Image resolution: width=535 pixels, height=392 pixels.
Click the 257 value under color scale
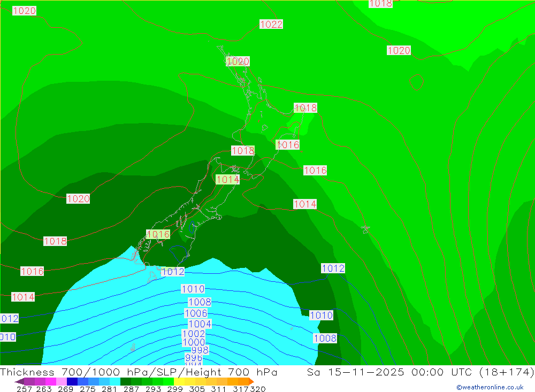click(x=24, y=389)
